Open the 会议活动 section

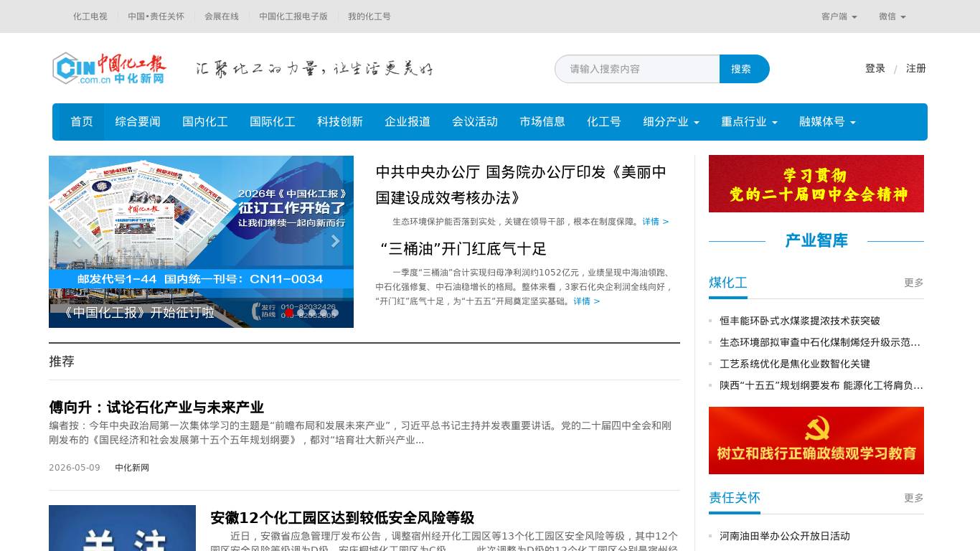(475, 122)
